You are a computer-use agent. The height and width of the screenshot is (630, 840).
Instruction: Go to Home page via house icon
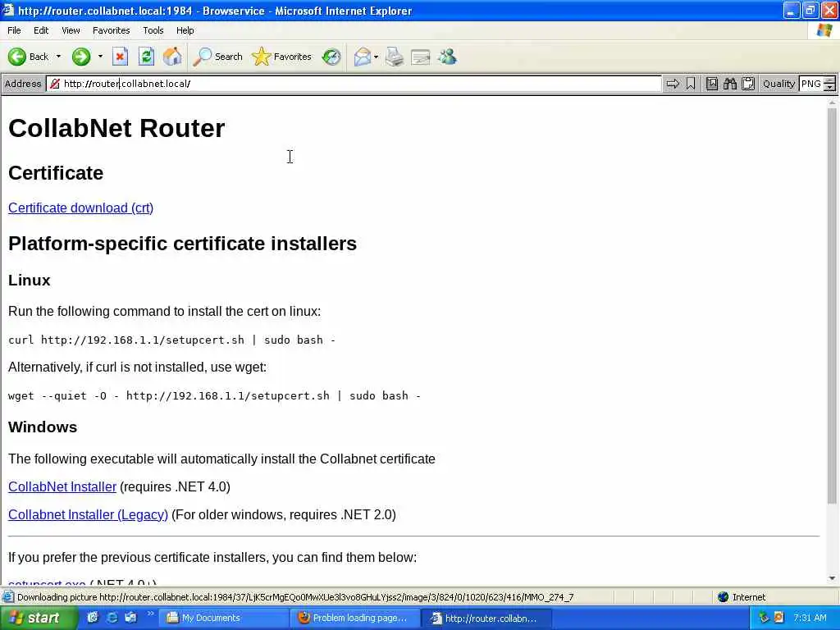pyautogui.click(x=172, y=57)
